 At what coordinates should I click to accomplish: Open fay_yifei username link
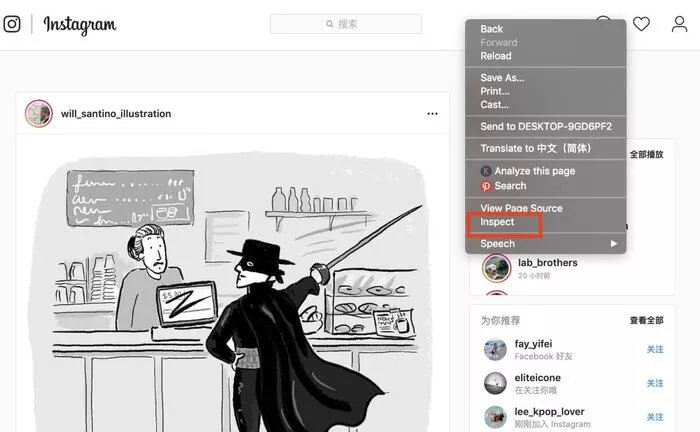coord(533,344)
